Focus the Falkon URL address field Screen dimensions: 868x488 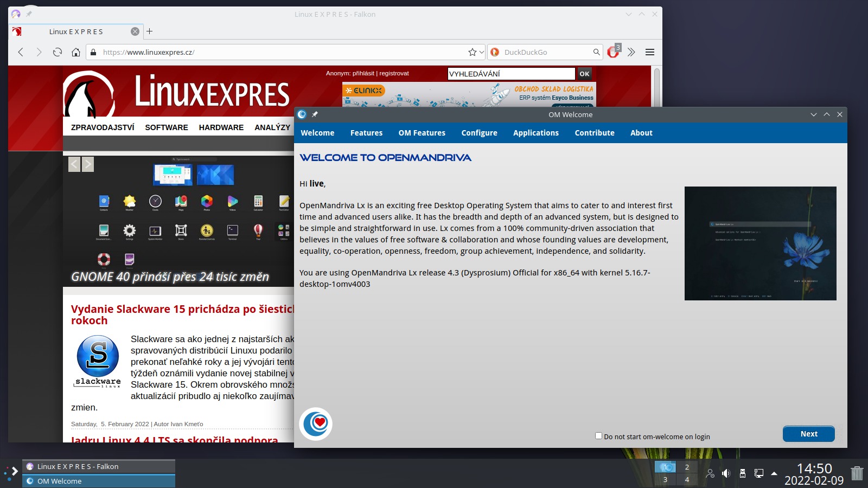pos(285,52)
